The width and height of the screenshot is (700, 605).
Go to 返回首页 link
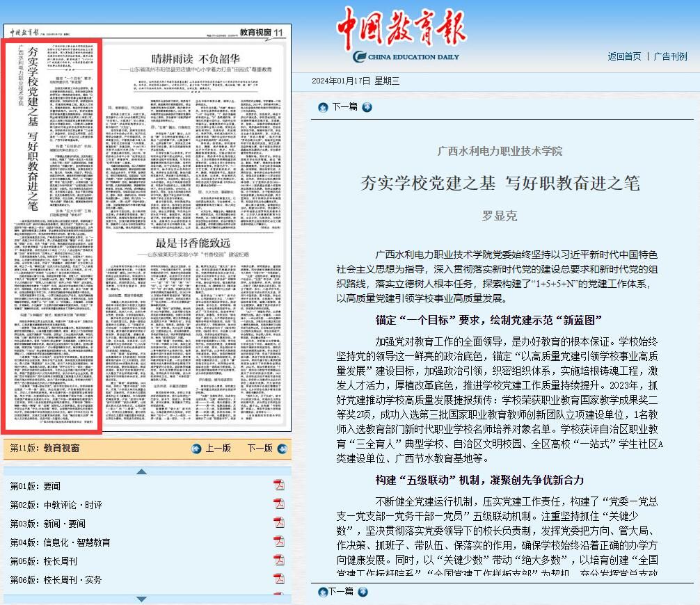pos(624,56)
